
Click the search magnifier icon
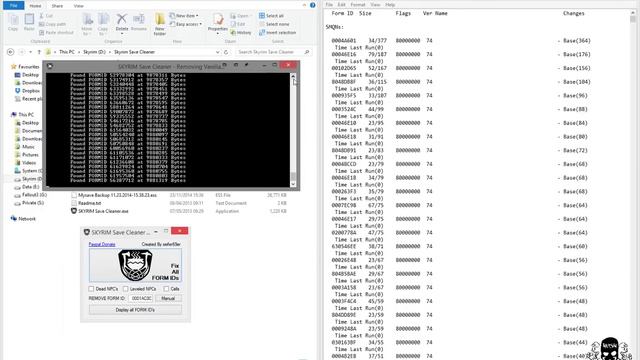pos(307,52)
